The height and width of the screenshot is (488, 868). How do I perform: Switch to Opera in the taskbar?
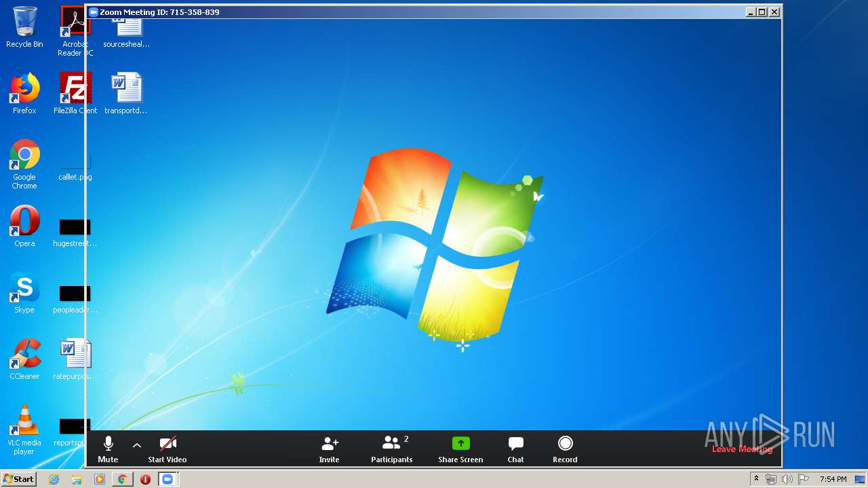tap(145, 479)
